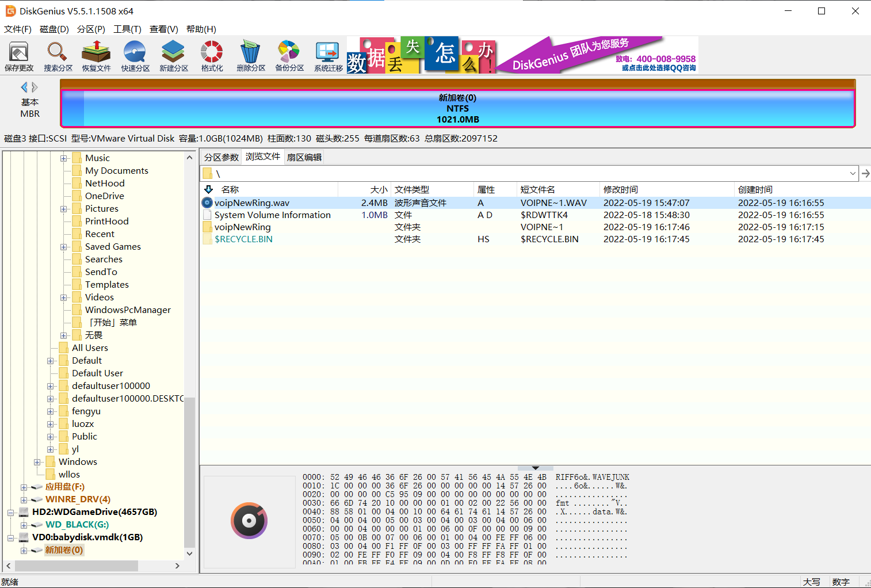This screenshot has height=588, width=871.
Task: Click the DiskGenius title bar app icon
Action: click(x=10, y=11)
